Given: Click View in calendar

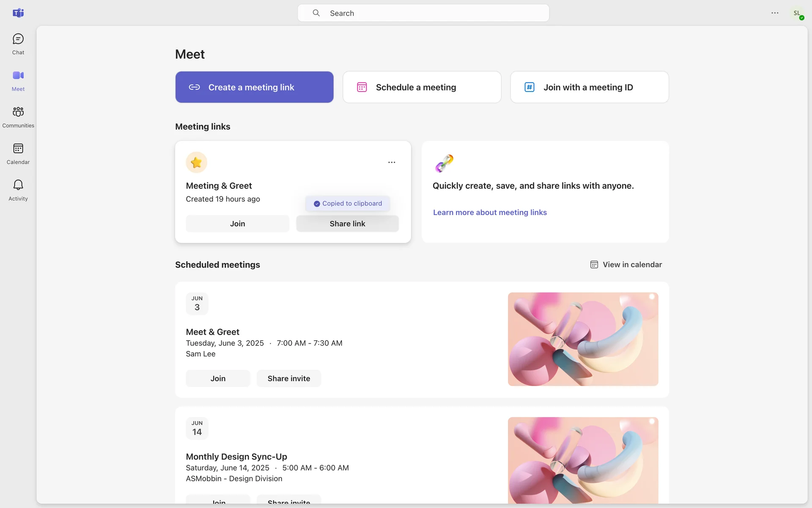Looking at the screenshot, I should pos(626,265).
